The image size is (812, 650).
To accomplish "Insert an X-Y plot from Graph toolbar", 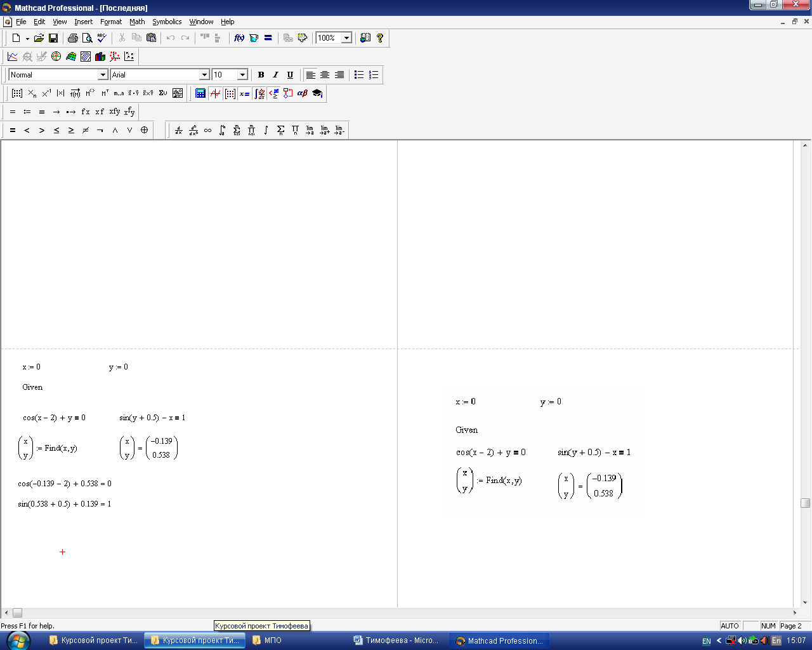I will 12,56.
